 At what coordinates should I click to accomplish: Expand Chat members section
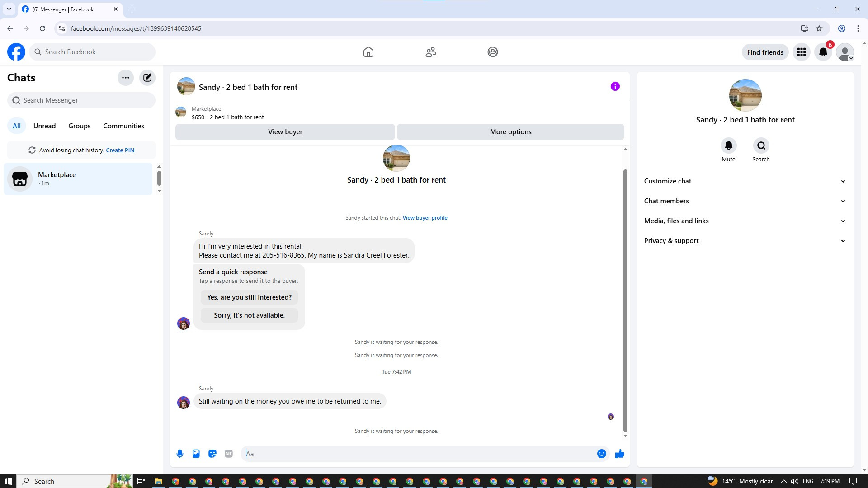745,201
